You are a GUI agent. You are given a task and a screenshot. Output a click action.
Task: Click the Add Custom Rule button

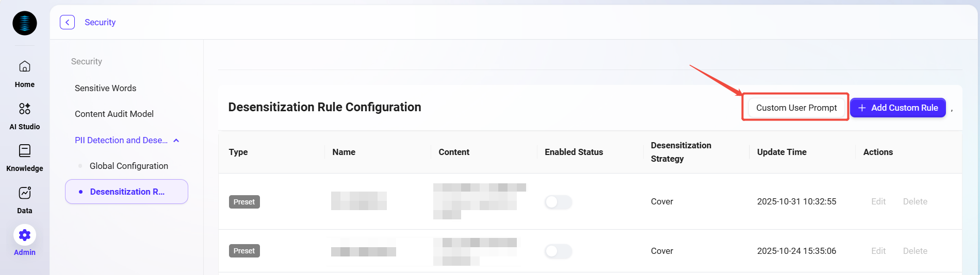(x=898, y=108)
